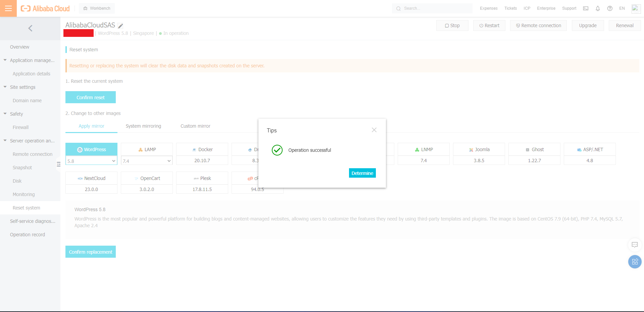Switch to the Apply mirror tab
644x312 pixels.
tap(91, 126)
